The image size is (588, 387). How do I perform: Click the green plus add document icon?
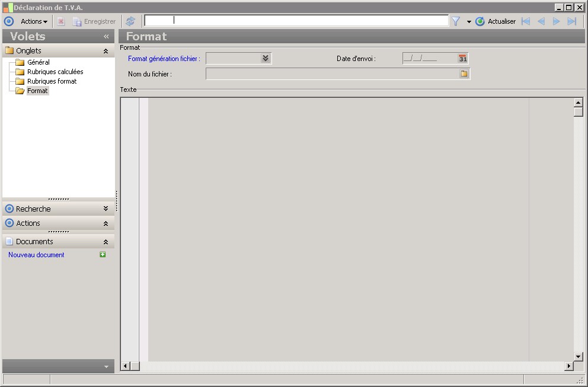point(103,255)
